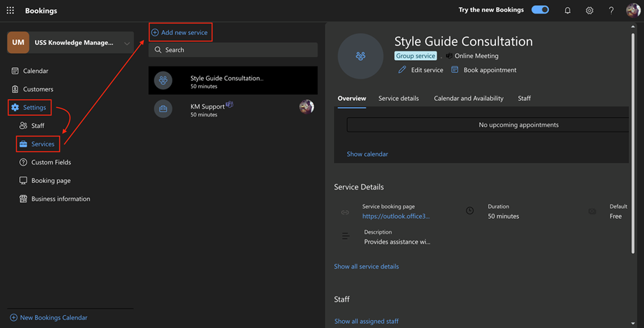Click Show calendar link
644x328 pixels.
pos(367,154)
